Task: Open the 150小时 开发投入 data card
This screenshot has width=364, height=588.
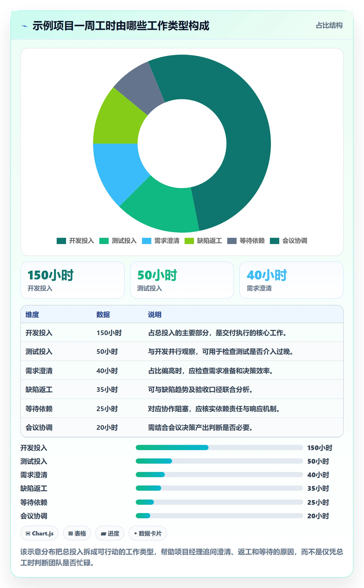Action: tap(73, 280)
